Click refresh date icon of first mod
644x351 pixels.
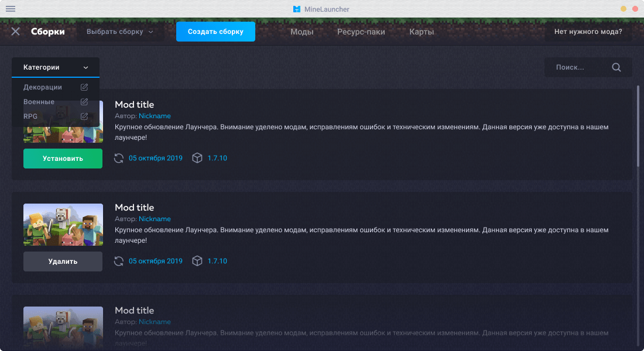point(119,158)
